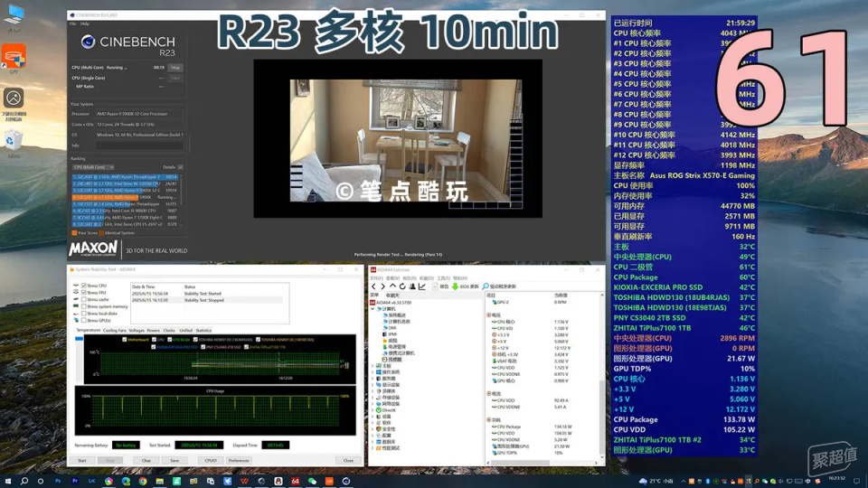Screen dimensions: 868x488
Task: Expand the Display node in AIDA64 tree
Action: [x=373, y=385]
